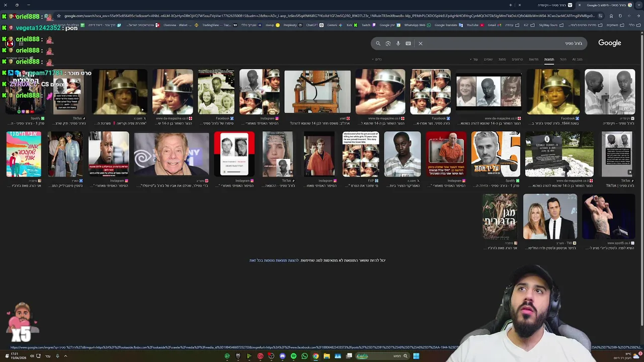This screenshot has height=362, width=644.
Task: Open the סרטונים (Videos) tab
Action: tap(517, 59)
